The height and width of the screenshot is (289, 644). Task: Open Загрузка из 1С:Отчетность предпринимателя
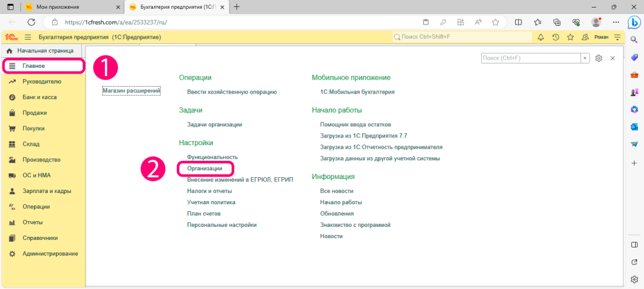[381, 147]
